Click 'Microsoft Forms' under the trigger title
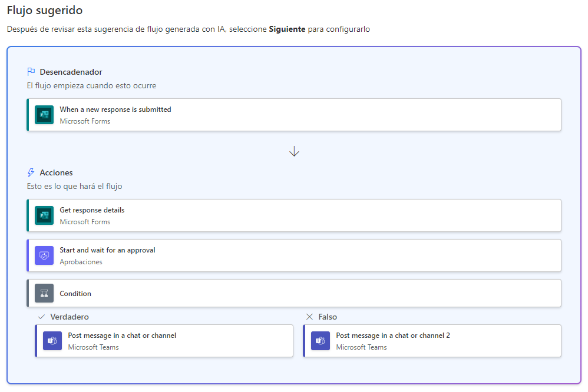 point(85,121)
